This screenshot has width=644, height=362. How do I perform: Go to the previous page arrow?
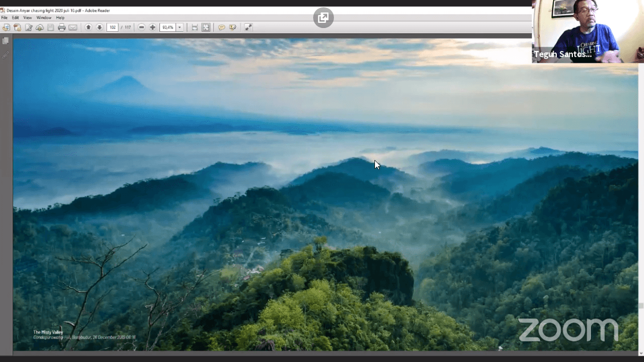click(x=88, y=28)
